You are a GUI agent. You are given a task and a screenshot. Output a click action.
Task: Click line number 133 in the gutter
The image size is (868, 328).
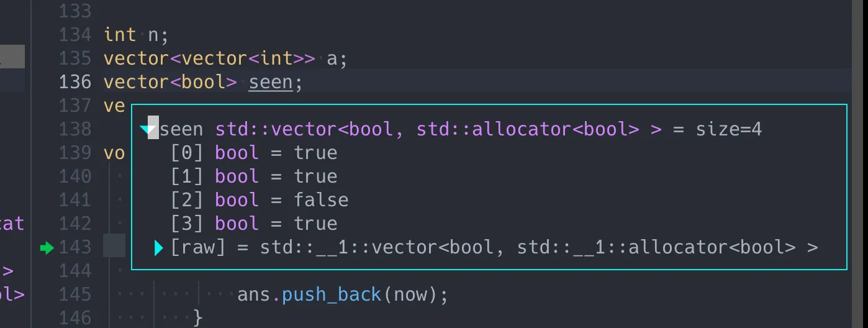pos(75,11)
